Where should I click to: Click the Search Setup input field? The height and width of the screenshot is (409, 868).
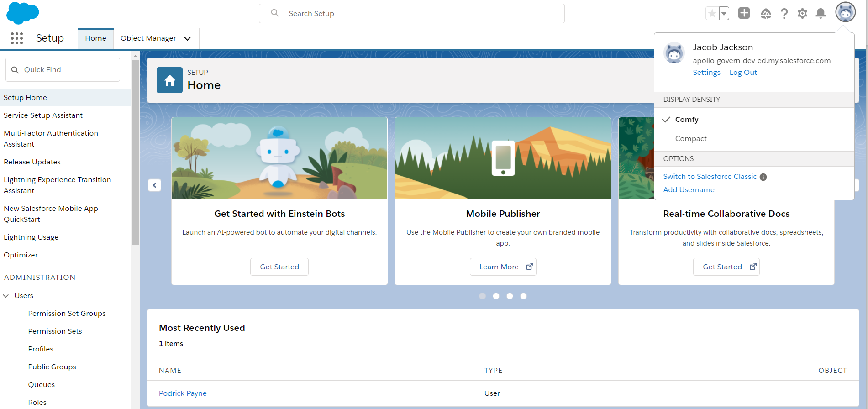[412, 14]
